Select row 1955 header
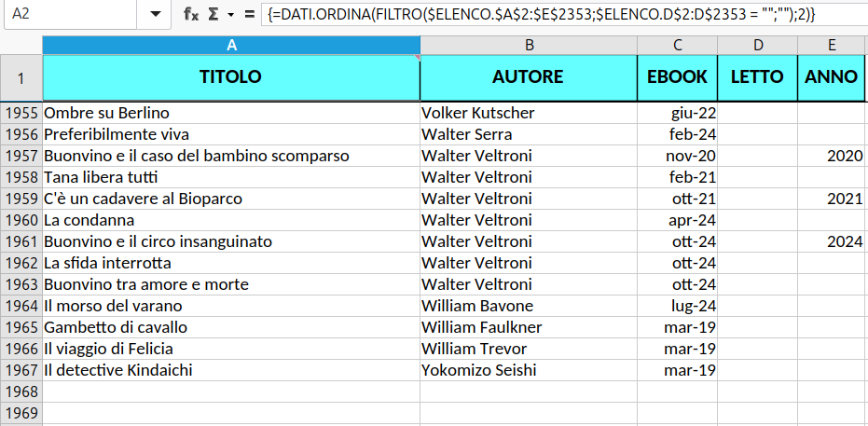The image size is (868, 426). pyautogui.click(x=21, y=113)
